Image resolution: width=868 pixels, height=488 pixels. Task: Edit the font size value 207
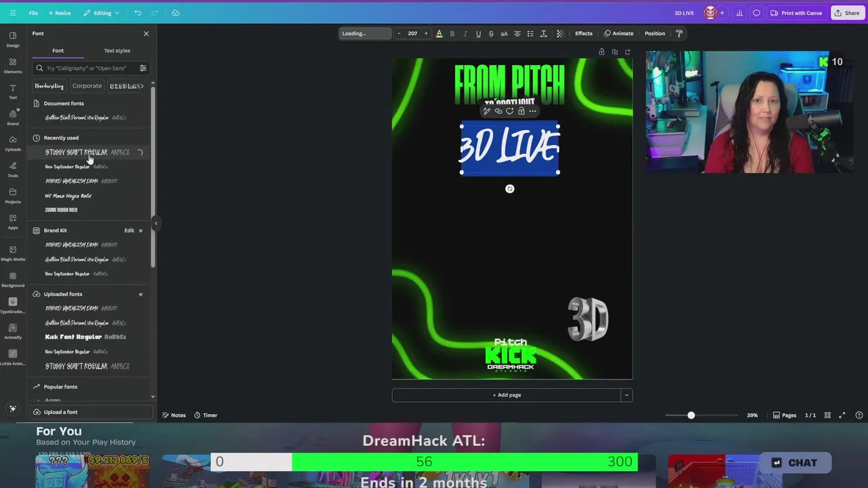412,33
